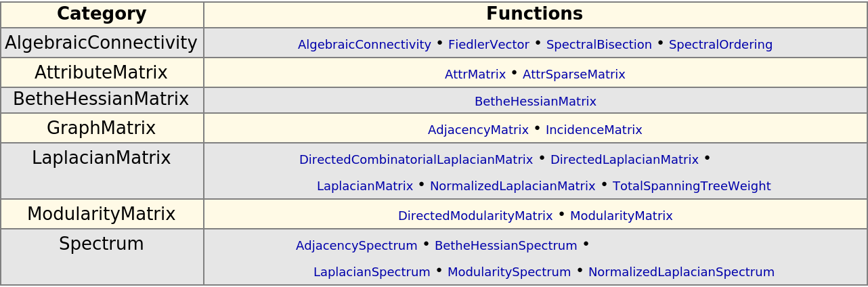Open DirectedCombinatorialLaplacianMatrix link

click(x=416, y=160)
